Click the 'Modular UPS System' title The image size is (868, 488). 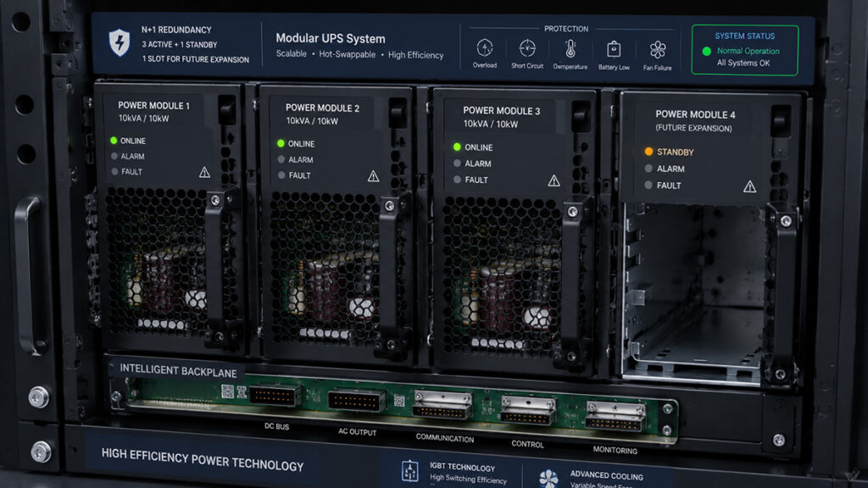coord(331,38)
